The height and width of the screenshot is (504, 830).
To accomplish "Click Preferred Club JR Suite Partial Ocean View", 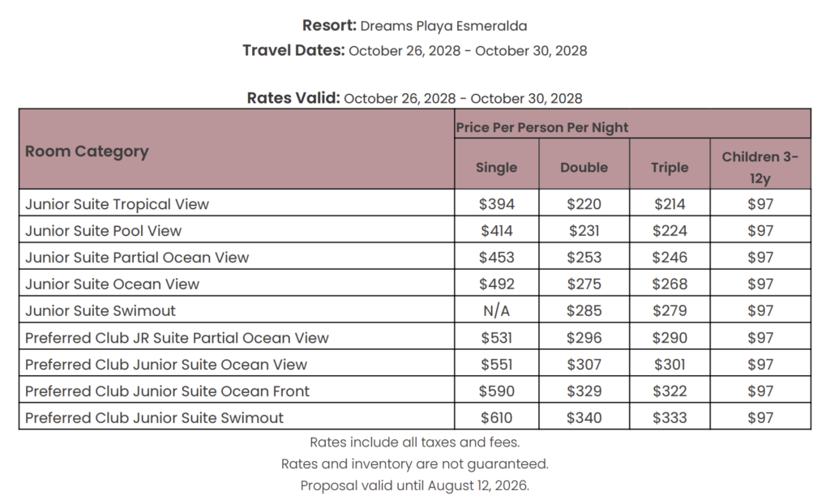I will 177,338.
